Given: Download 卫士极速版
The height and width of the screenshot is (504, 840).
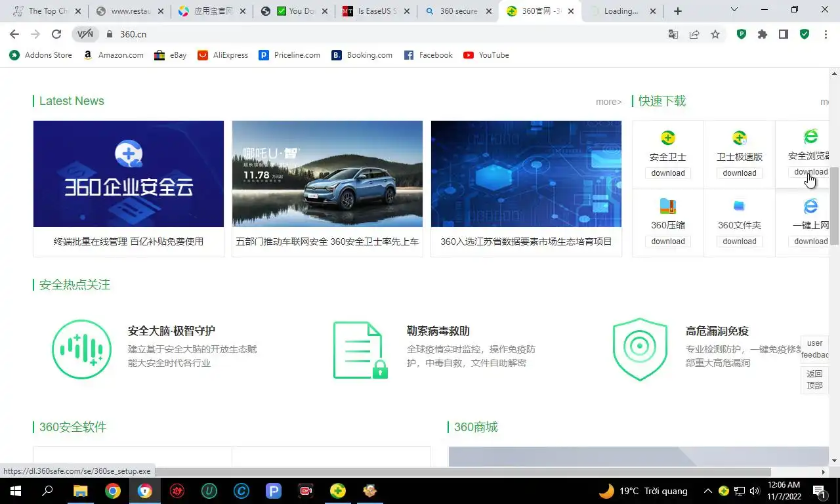Looking at the screenshot, I should pyautogui.click(x=740, y=173).
